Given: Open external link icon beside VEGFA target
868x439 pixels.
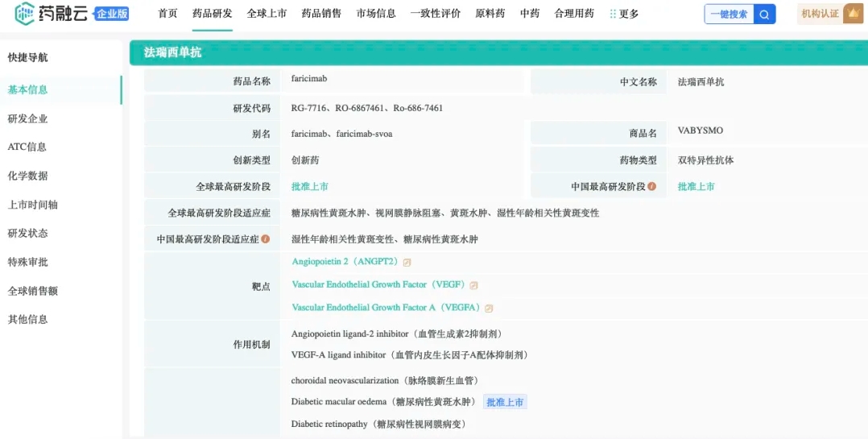Looking at the screenshot, I should (x=489, y=308).
